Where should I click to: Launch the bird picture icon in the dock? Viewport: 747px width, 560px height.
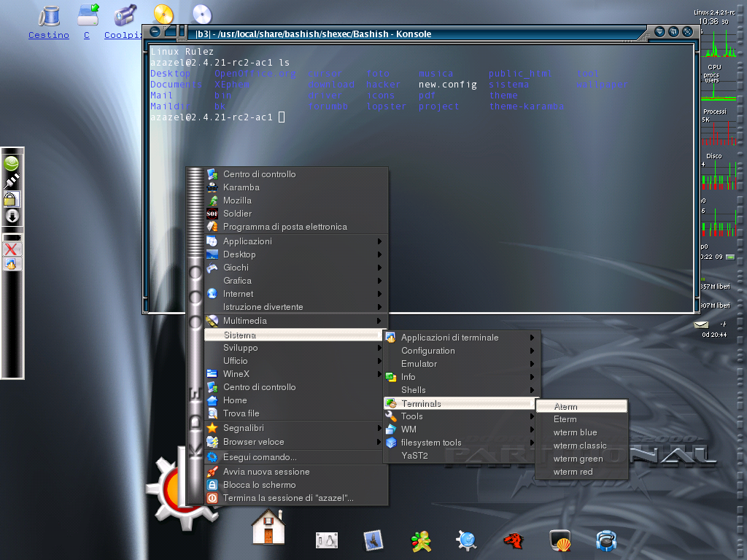pos(373,540)
